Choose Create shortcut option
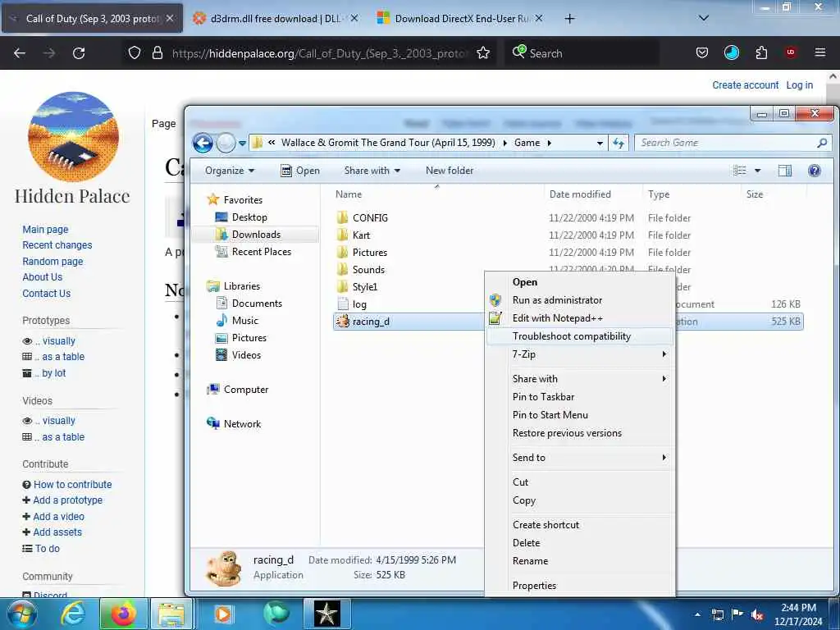Screen dimensions: 840x630 pos(580,525)
